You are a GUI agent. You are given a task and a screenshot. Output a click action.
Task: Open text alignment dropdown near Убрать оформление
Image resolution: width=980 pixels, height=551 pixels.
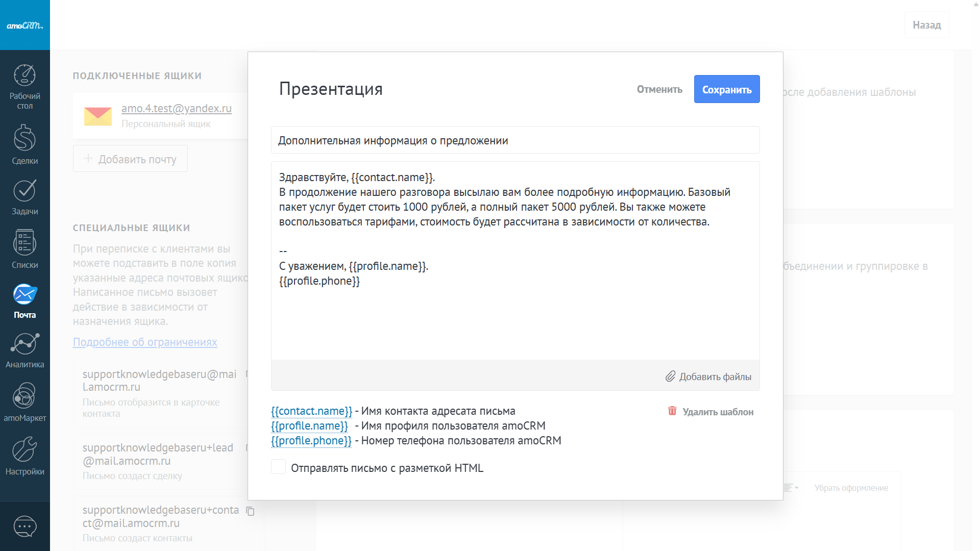(791, 488)
